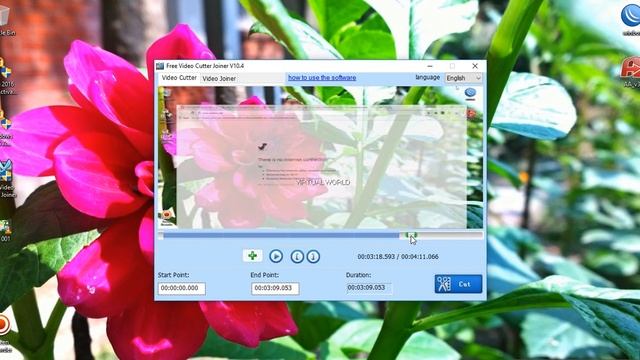The height and width of the screenshot is (360, 640).
Task: Click the Duration value field
Action: [369, 288]
